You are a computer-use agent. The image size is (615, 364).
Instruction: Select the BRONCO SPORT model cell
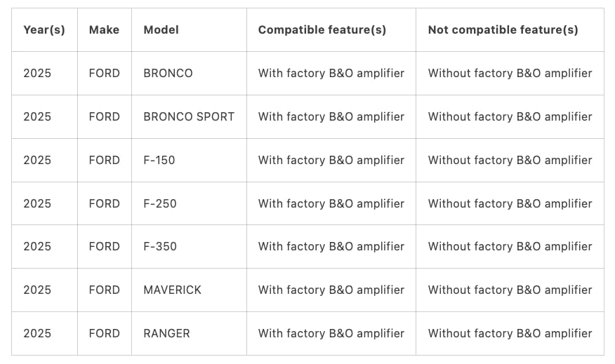(189, 116)
